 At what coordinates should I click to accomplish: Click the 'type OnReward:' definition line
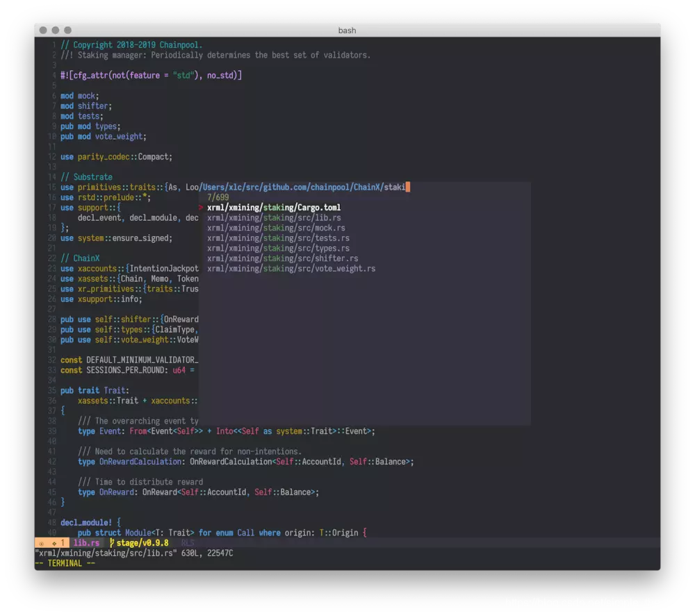[199, 492]
